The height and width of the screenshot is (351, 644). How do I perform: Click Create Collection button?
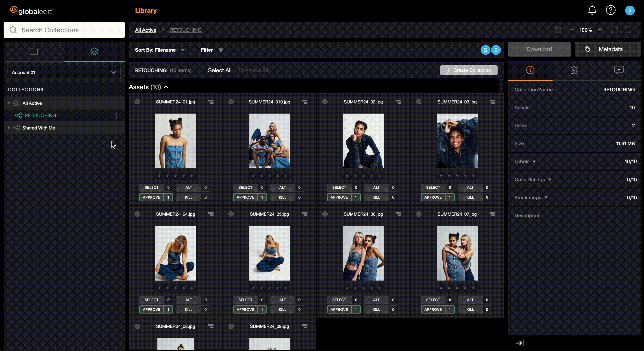tap(468, 70)
